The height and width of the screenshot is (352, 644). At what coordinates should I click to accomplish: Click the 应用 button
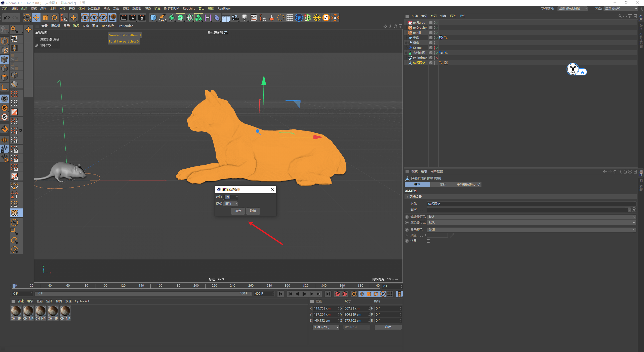coord(388,327)
